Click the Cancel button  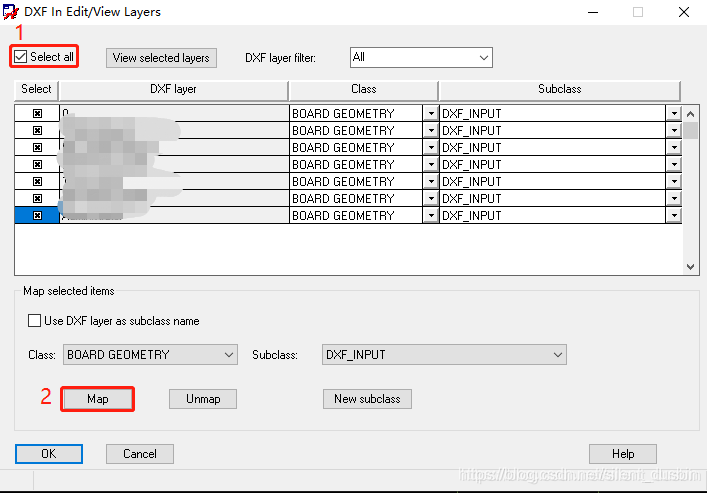[140, 454]
